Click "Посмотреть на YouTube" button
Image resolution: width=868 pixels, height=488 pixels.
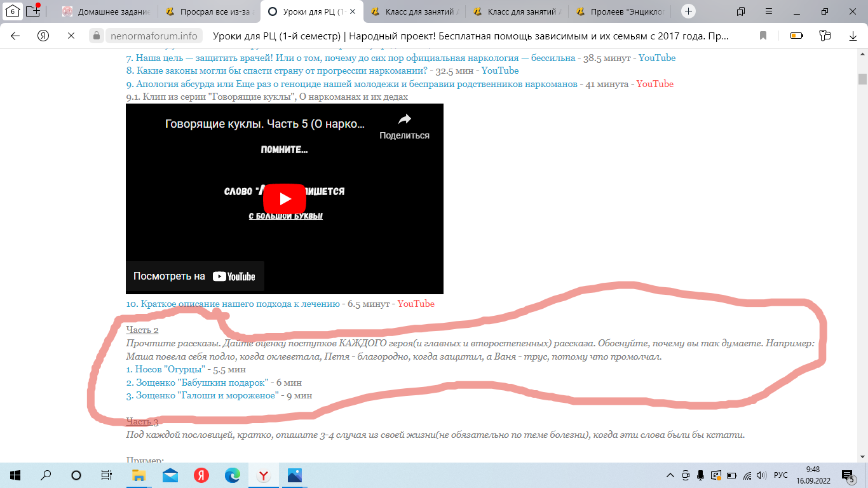coord(194,276)
